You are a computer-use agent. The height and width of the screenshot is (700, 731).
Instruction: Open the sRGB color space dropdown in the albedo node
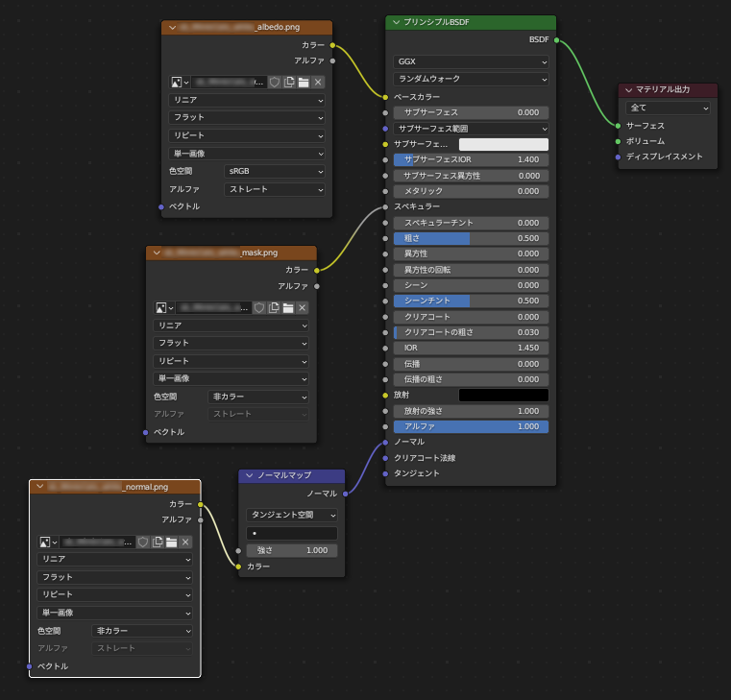point(275,171)
